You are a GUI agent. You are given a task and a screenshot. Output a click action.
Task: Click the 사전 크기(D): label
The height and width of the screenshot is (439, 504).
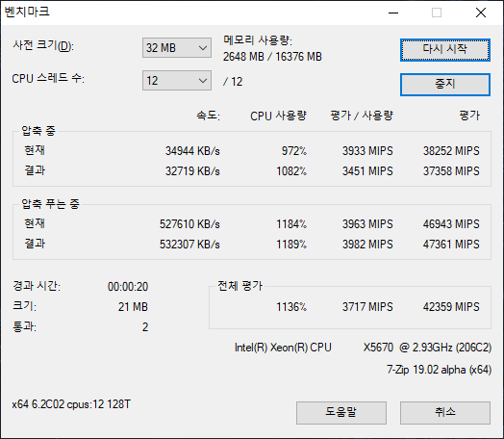43,45
